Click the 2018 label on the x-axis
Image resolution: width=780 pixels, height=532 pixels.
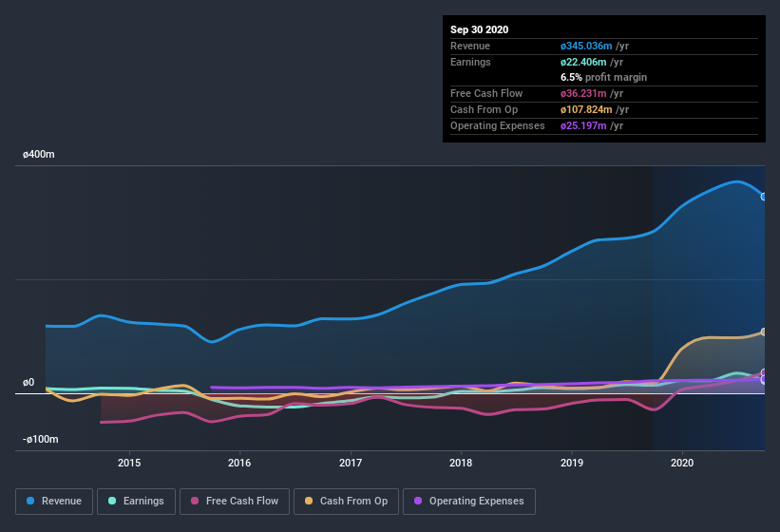(x=461, y=463)
